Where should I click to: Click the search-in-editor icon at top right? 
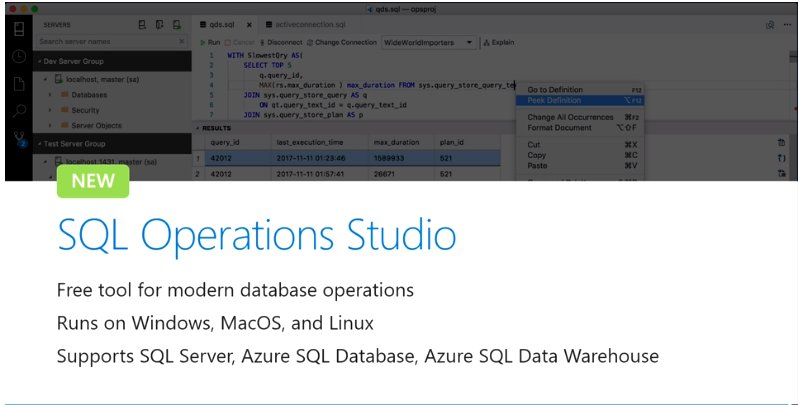[770, 24]
